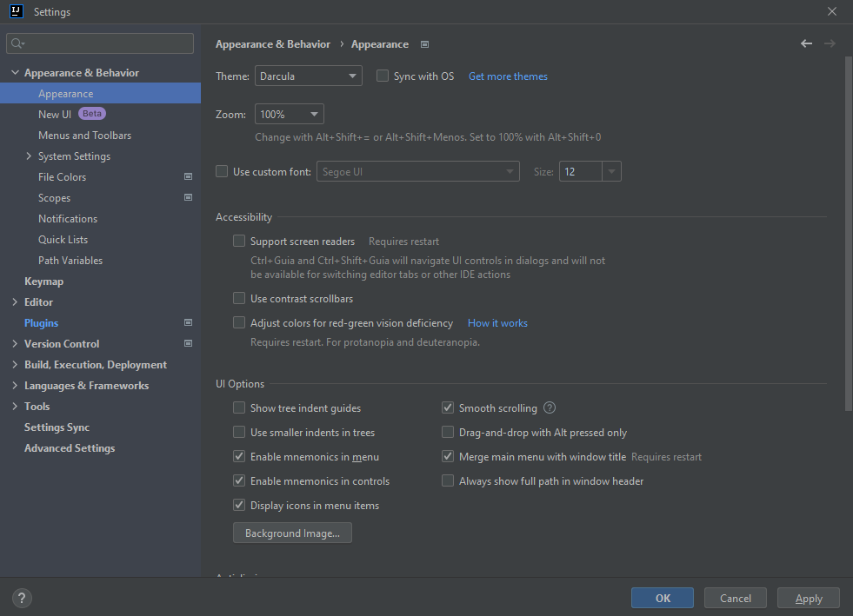Focus the settings search field
The image size is (853, 616).
pyautogui.click(x=100, y=43)
